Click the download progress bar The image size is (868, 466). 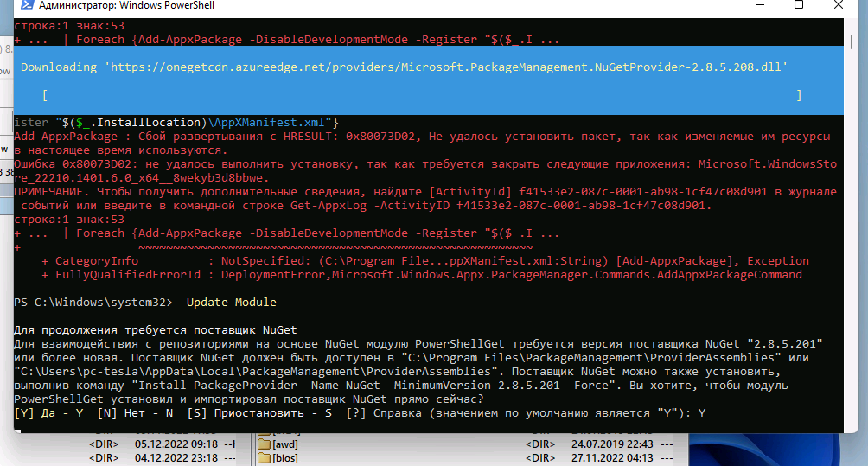click(422, 95)
